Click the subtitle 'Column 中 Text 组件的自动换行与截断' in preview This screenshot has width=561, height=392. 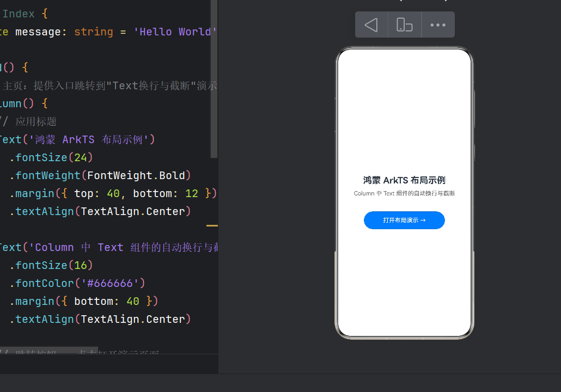404,193
